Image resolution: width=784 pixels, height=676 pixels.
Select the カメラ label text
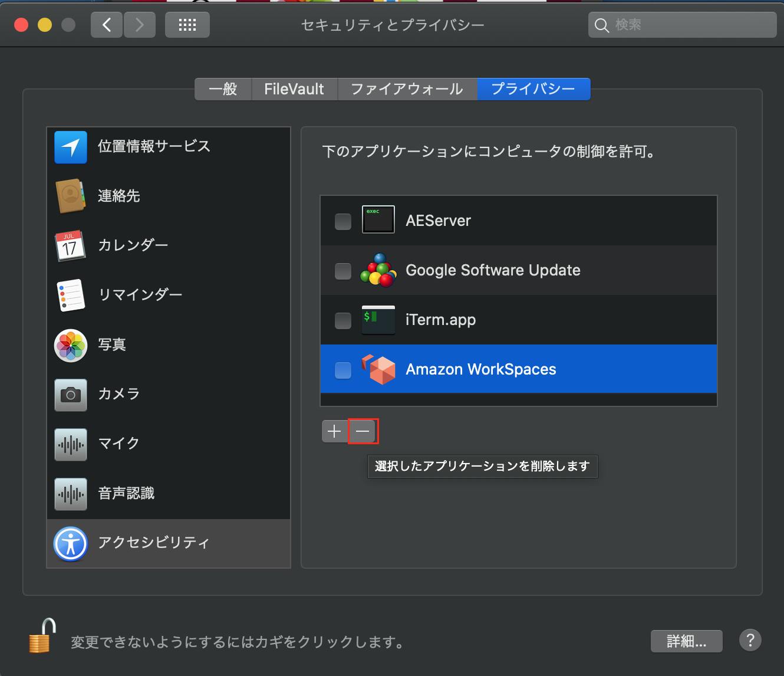pyautogui.click(x=119, y=394)
